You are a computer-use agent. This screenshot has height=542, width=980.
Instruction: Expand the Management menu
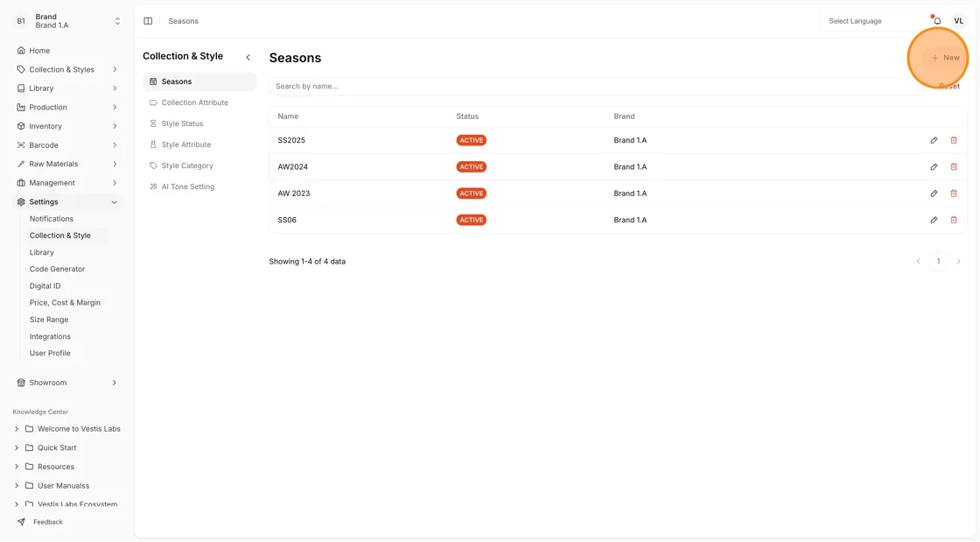click(66, 183)
